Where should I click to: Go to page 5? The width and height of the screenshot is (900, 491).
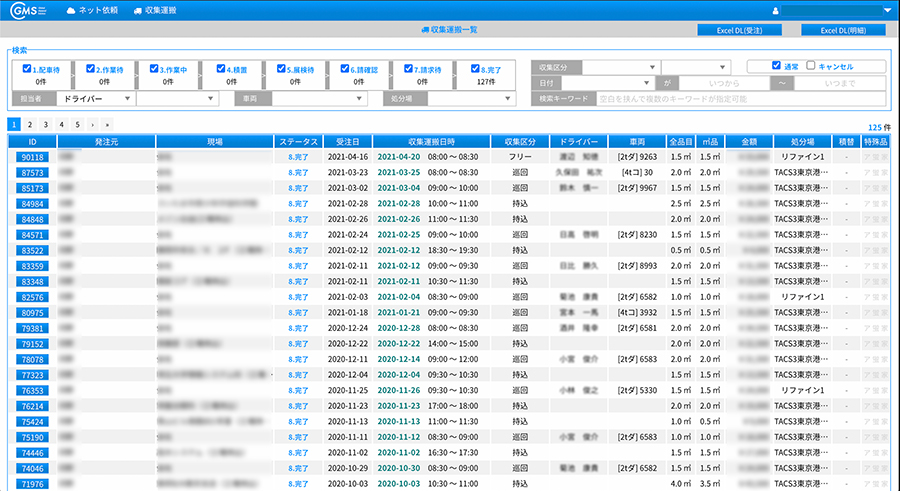[x=77, y=124]
